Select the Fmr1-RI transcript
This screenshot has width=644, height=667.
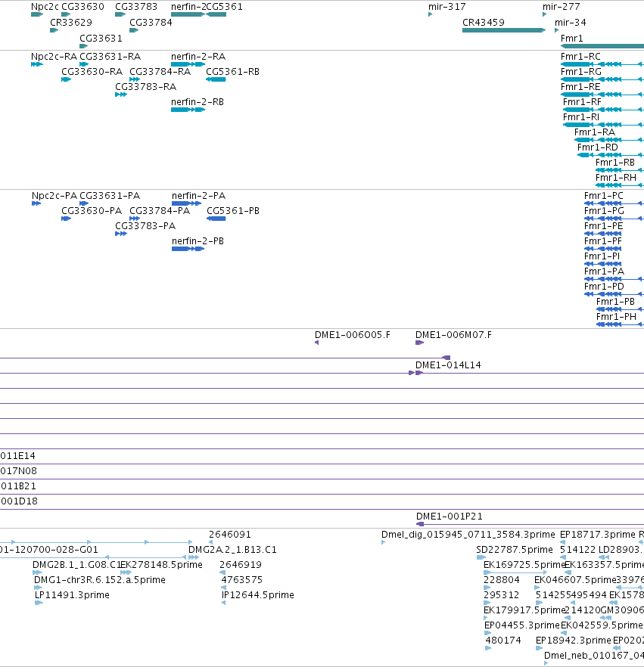603,125
